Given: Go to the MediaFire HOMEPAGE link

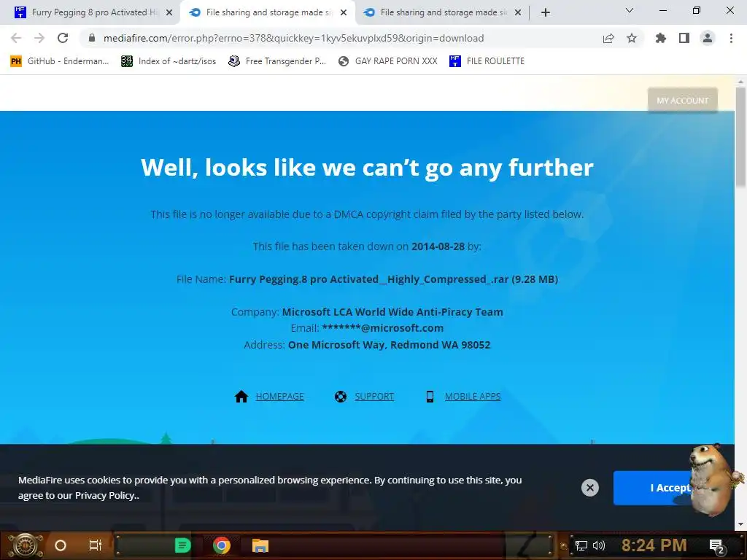Looking at the screenshot, I should [x=279, y=396].
